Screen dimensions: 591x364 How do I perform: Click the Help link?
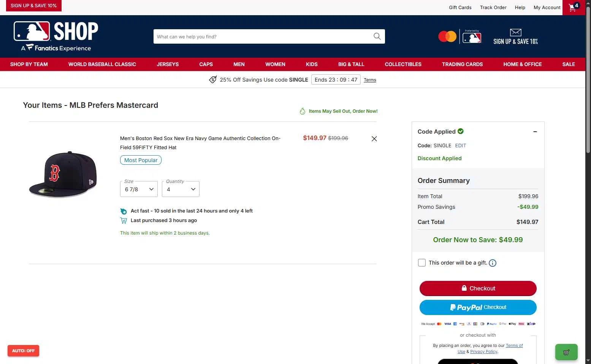[520, 8]
